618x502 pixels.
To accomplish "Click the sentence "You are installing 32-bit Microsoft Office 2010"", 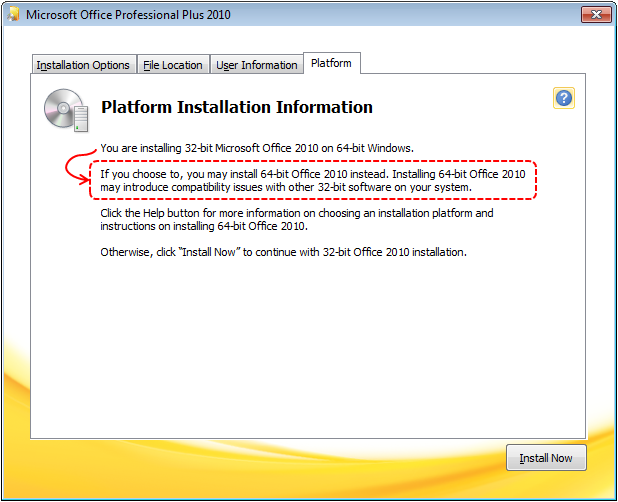I will pos(257,148).
